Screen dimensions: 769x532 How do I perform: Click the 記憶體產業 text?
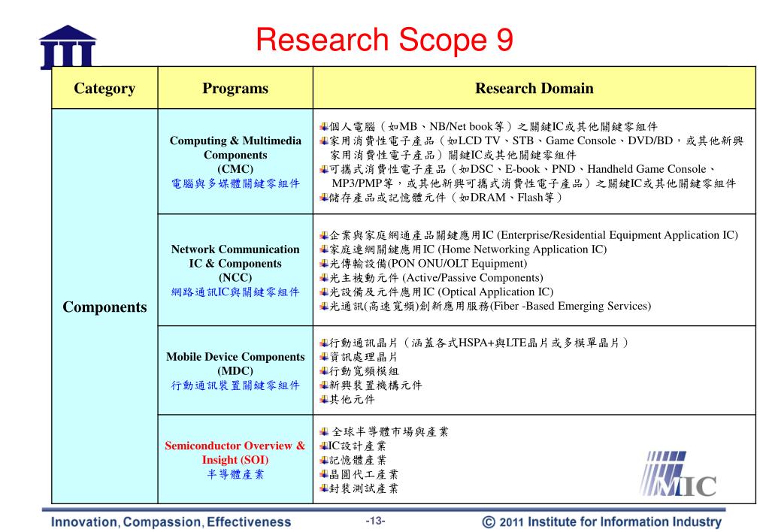click(x=358, y=461)
